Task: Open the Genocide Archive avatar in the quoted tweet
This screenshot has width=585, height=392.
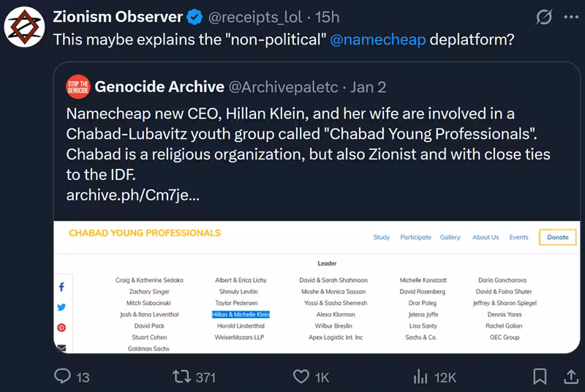Action: tap(77, 87)
